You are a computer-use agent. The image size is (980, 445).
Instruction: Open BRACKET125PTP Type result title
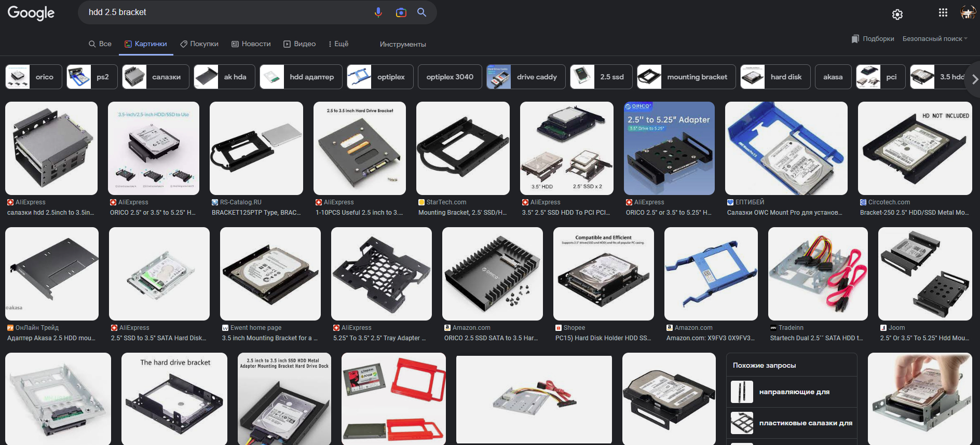[x=256, y=213]
